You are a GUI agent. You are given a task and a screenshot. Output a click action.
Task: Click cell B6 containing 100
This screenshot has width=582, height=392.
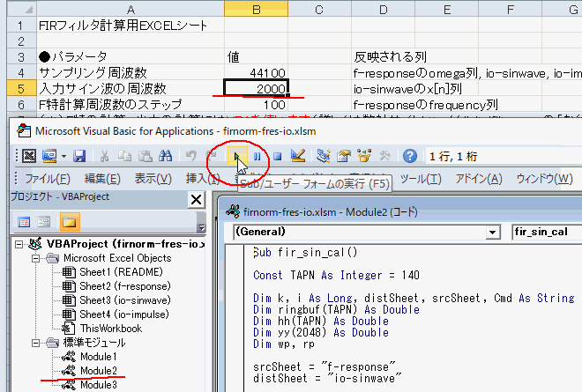click(256, 105)
